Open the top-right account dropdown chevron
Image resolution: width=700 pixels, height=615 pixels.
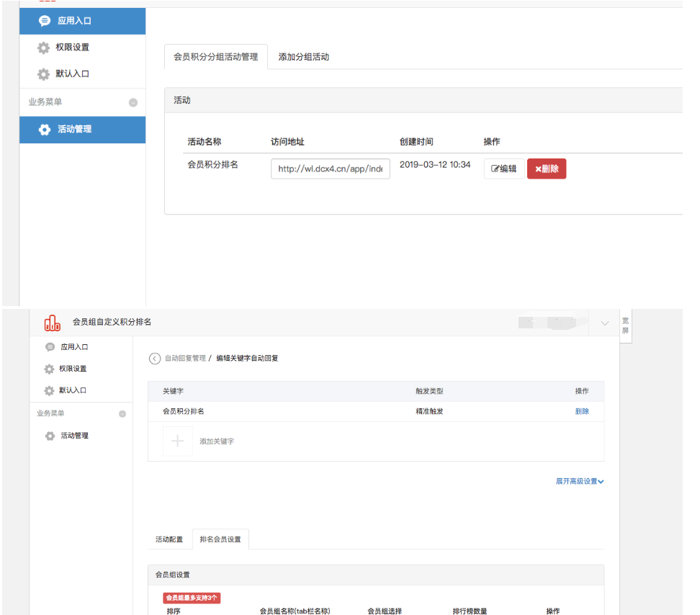604,324
